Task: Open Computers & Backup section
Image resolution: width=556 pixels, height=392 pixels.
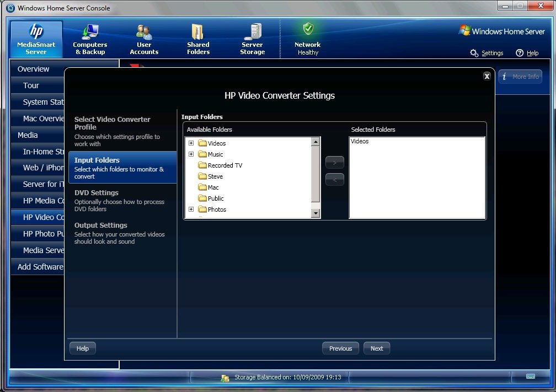Action: tap(90, 39)
